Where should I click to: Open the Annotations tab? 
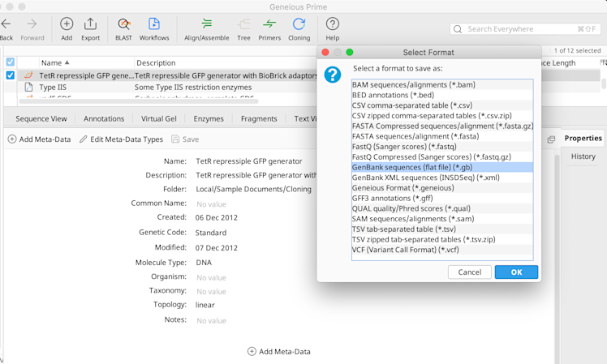click(x=104, y=118)
